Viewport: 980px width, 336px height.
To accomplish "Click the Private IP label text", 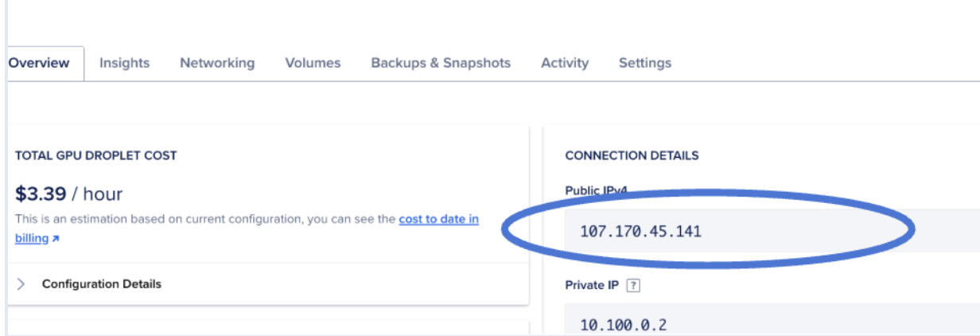I will (592, 285).
